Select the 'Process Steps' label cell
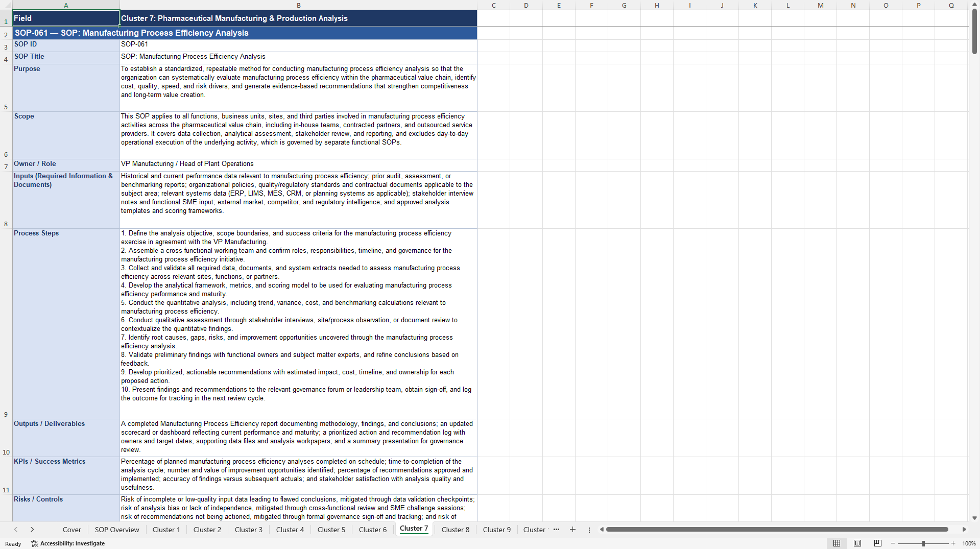 click(66, 323)
